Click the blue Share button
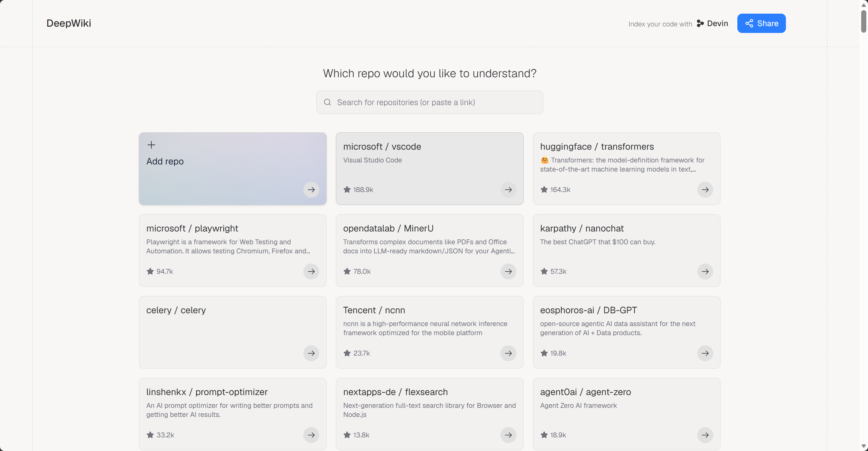The width and height of the screenshot is (868, 451). pos(761,23)
